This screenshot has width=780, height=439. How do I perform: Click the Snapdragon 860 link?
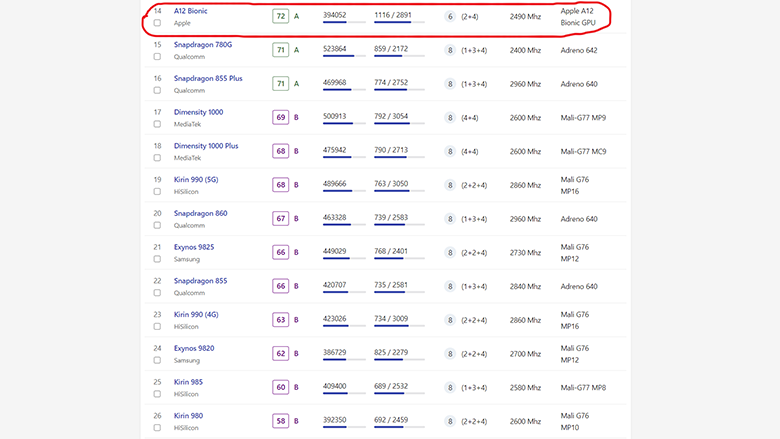coord(200,213)
